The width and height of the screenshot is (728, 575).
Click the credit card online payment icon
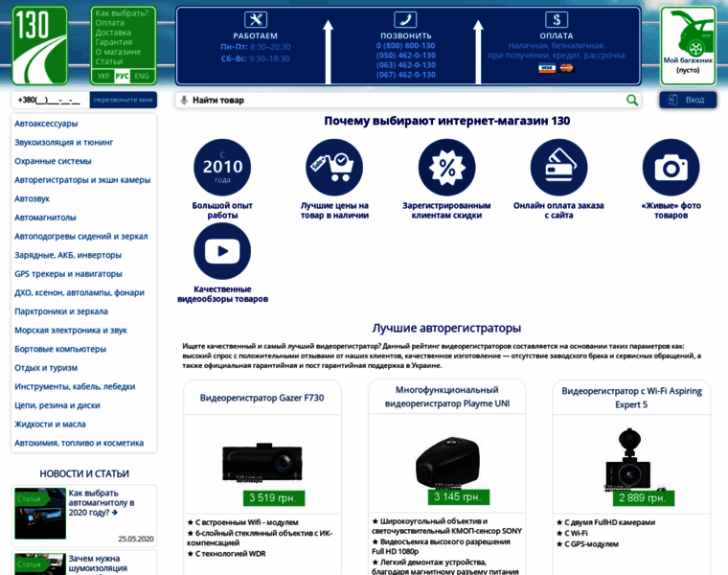[558, 167]
